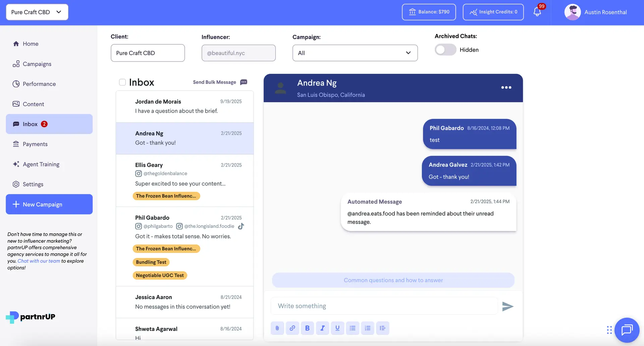The width and height of the screenshot is (644, 346).
Task: Insert a hyperlink using the link icon
Action: pos(292,328)
